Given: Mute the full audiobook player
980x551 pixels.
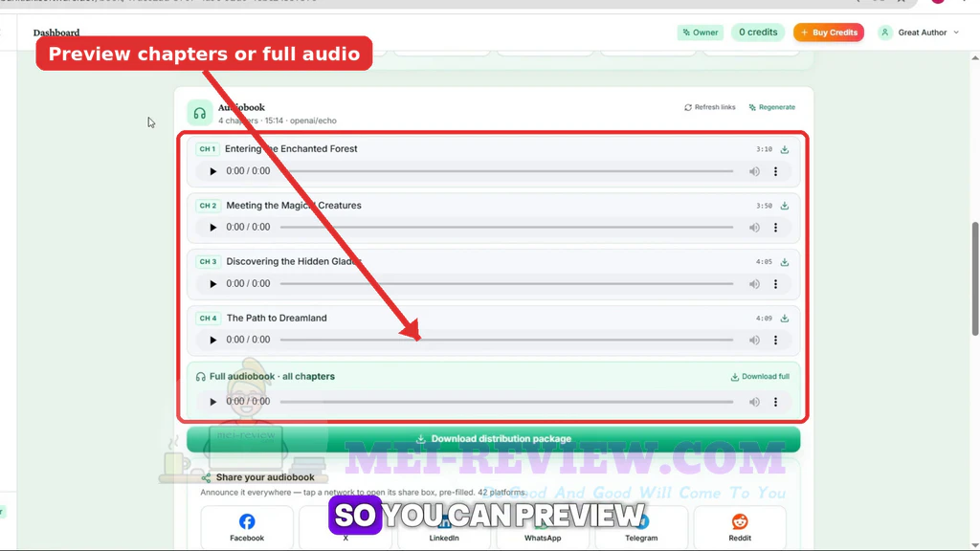Looking at the screenshot, I should pyautogui.click(x=754, y=402).
